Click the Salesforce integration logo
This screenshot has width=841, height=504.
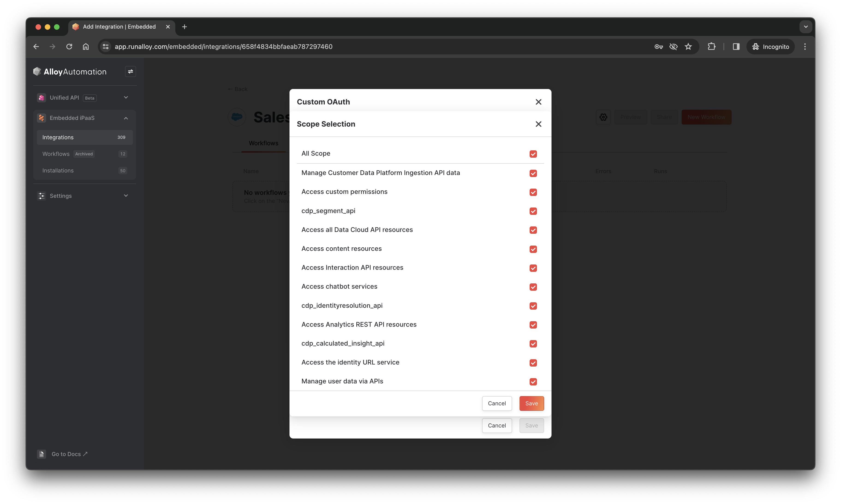237,117
